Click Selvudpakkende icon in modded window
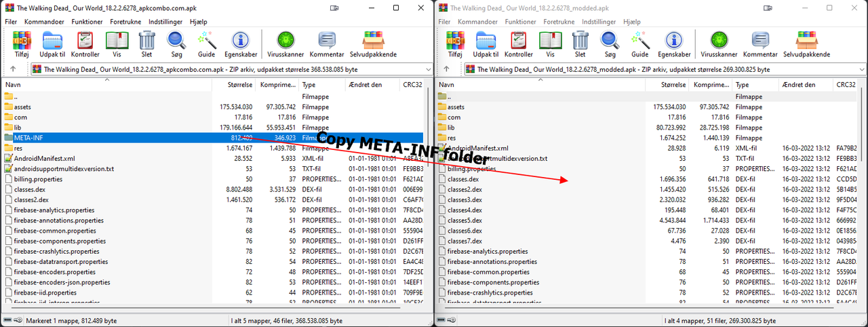868x327 pixels. click(x=806, y=44)
